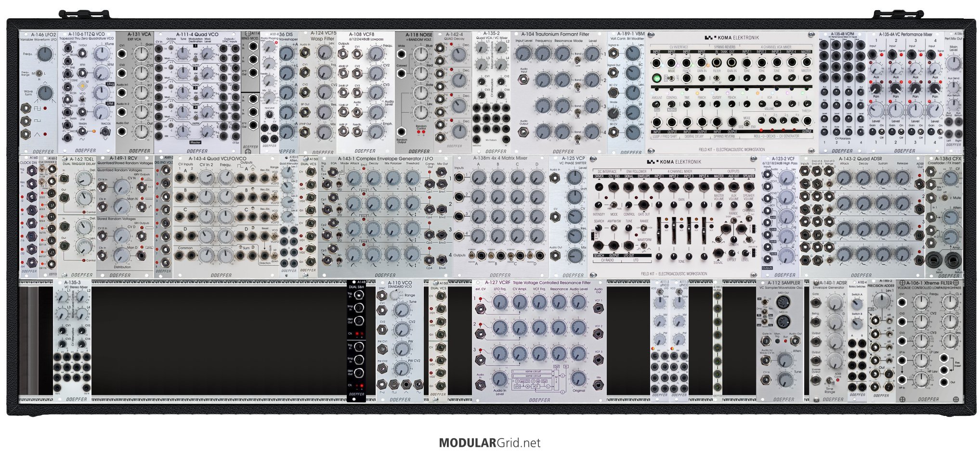980x453 pixels.
Task: Rotate the Mode selector on A-189-1 VBM
Action: click(614, 113)
